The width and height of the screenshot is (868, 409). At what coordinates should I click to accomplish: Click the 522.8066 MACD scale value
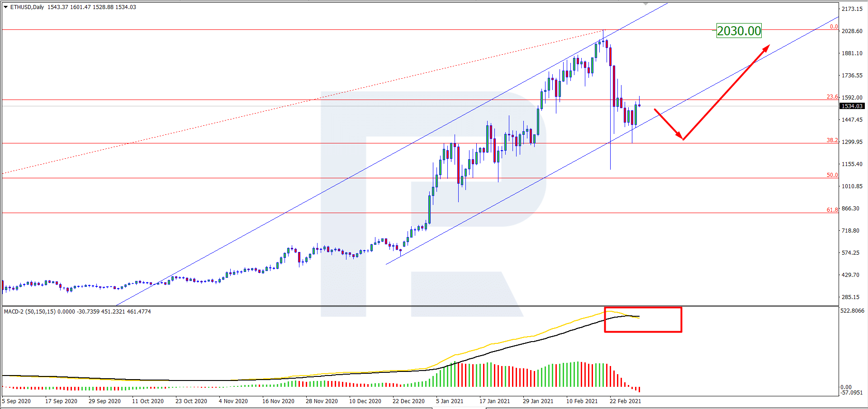[852, 311]
